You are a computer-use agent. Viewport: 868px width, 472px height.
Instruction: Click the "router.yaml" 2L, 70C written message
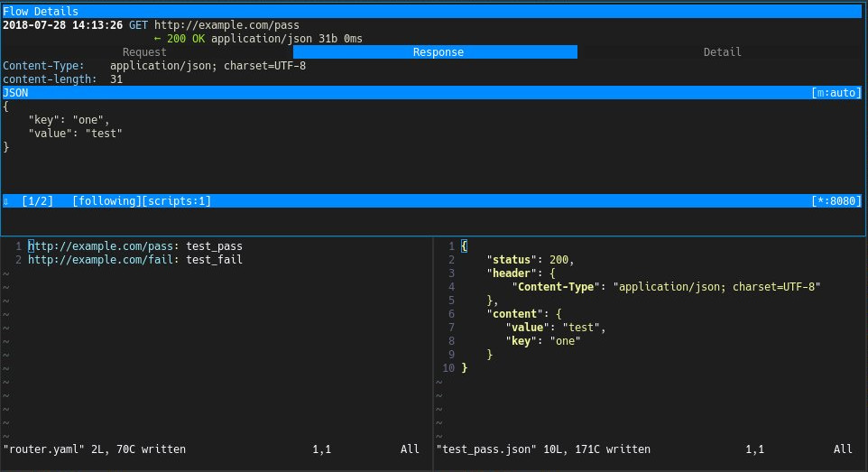tap(95, 449)
